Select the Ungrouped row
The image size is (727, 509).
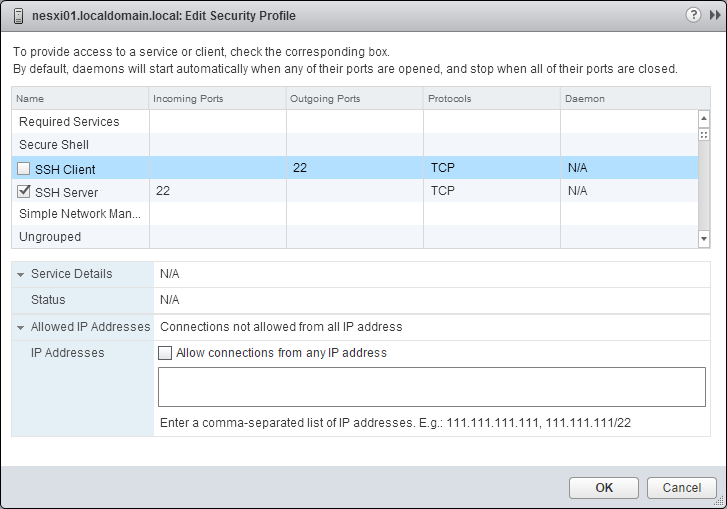(50, 237)
